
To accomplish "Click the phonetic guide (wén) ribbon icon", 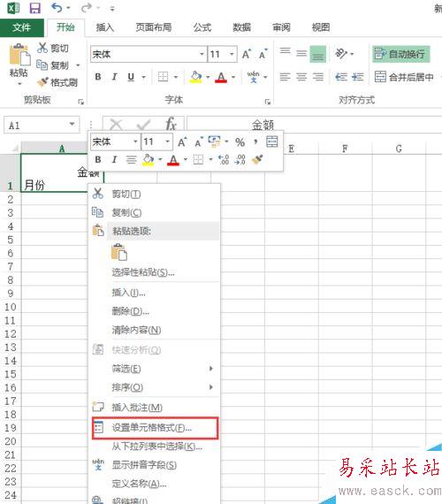I will coord(254,77).
